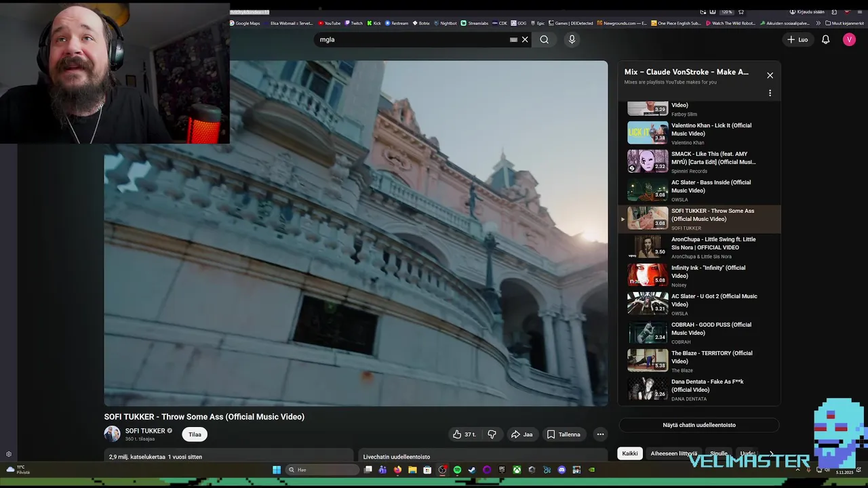Open the Twitch bookmark
Viewport: 868px width, 488px height.
click(x=353, y=23)
